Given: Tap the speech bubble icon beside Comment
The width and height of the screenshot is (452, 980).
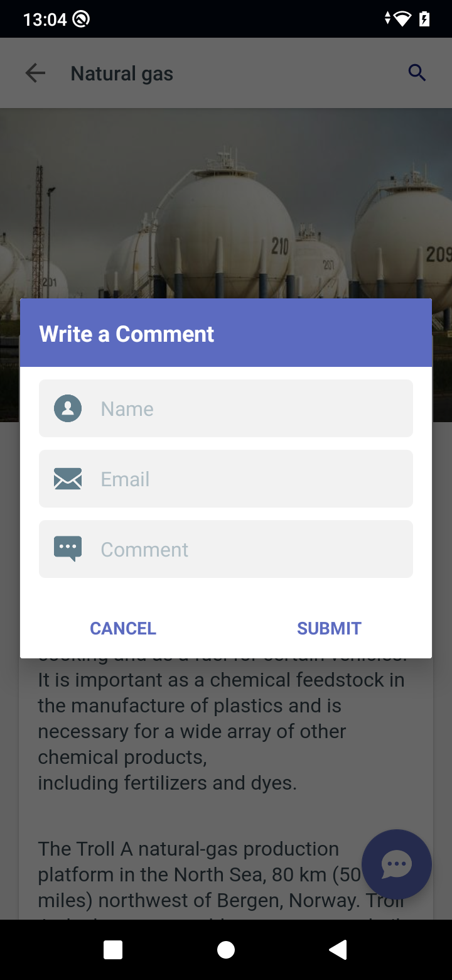Looking at the screenshot, I should tap(68, 548).
